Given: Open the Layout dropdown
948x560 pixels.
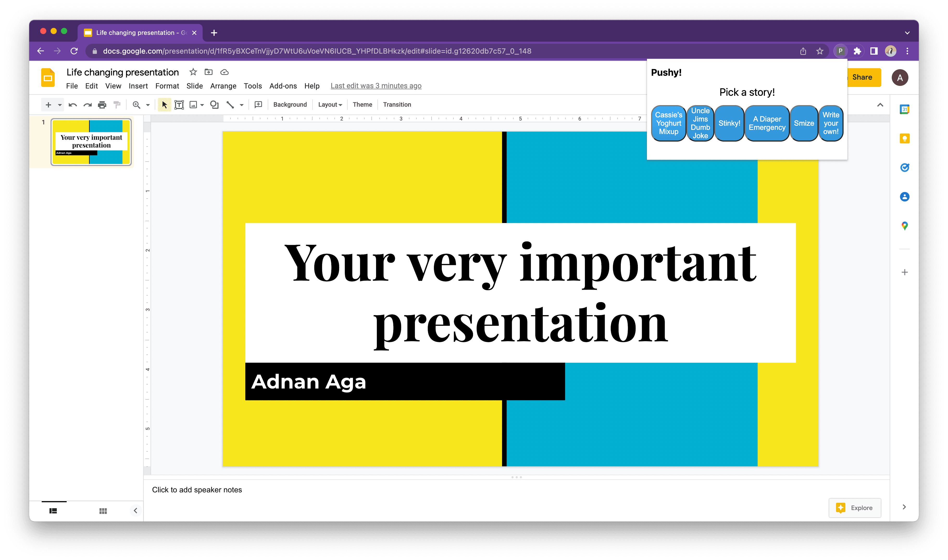Looking at the screenshot, I should [x=330, y=105].
